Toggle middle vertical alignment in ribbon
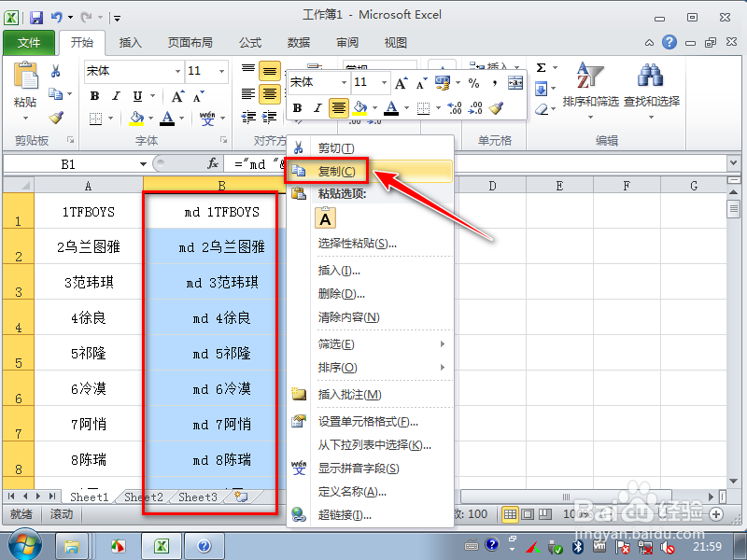 270,72
